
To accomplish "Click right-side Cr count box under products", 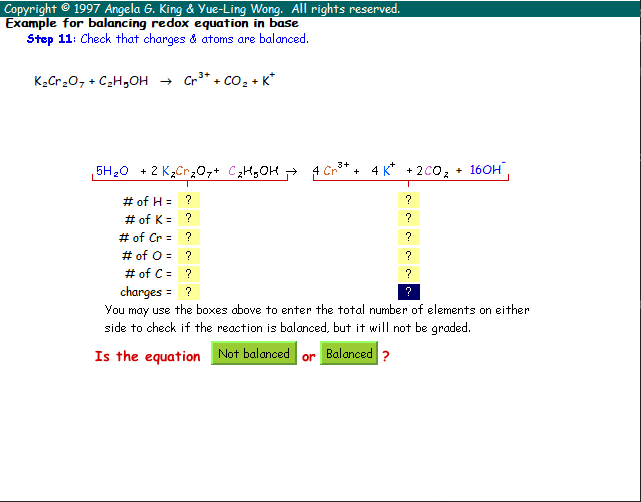I will click(x=409, y=237).
